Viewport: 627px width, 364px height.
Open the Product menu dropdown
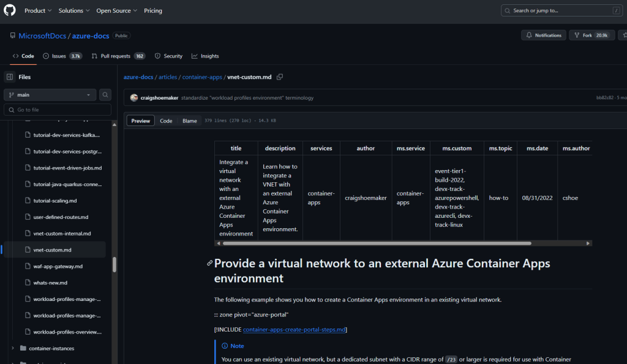point(38,10)
